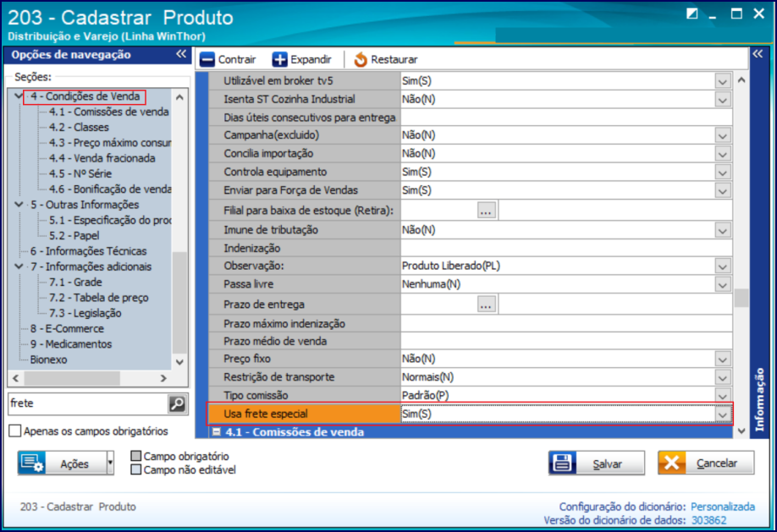Collapse the Opções de navegação panel chevrons
Screen dimensions: 777x532
click(181, 54)
